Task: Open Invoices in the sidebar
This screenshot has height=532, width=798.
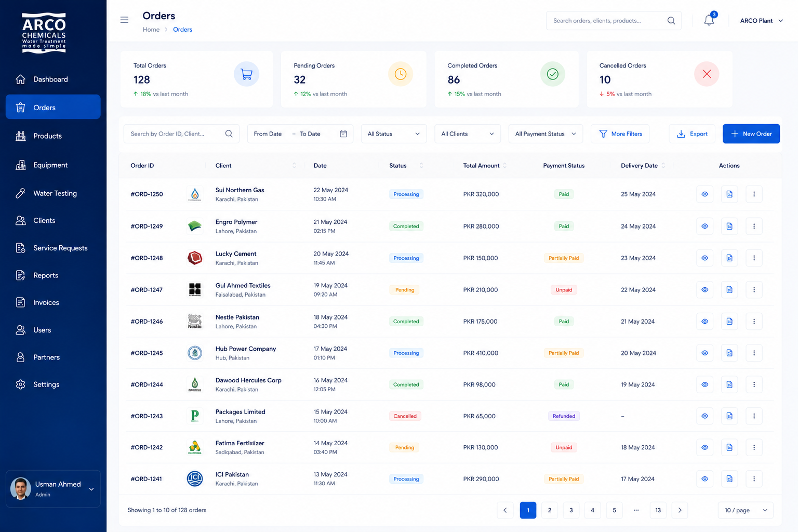Action: click(x=53, y=302)
